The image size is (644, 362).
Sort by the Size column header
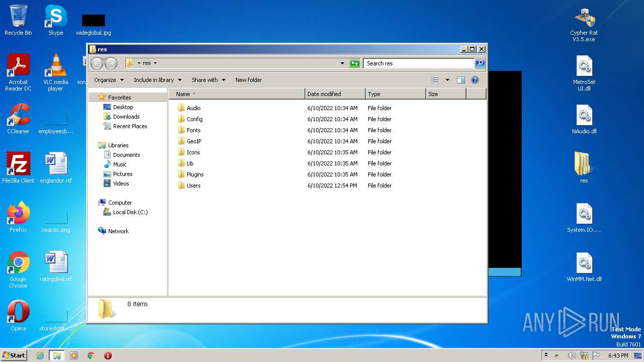[x=446, y=94]
